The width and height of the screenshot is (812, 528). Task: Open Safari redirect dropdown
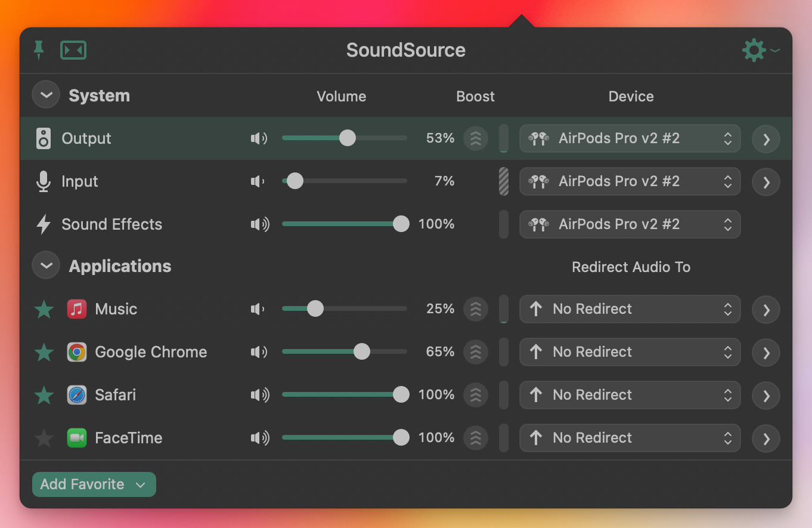(x=630, y=395)
